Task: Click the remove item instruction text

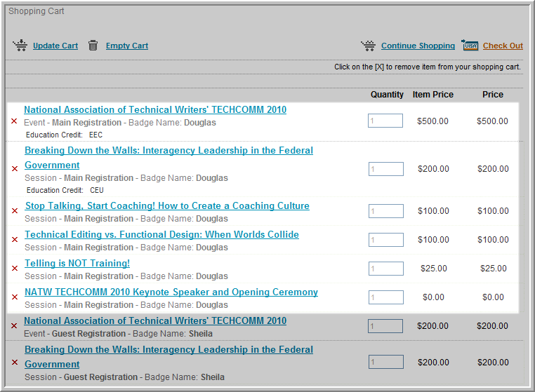Action: tap(428, 67)
